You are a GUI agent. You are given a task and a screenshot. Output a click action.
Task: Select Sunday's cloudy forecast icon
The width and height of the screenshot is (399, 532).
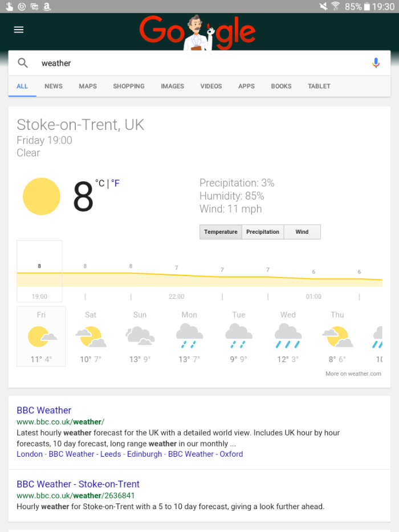click(x=140, y=335)
